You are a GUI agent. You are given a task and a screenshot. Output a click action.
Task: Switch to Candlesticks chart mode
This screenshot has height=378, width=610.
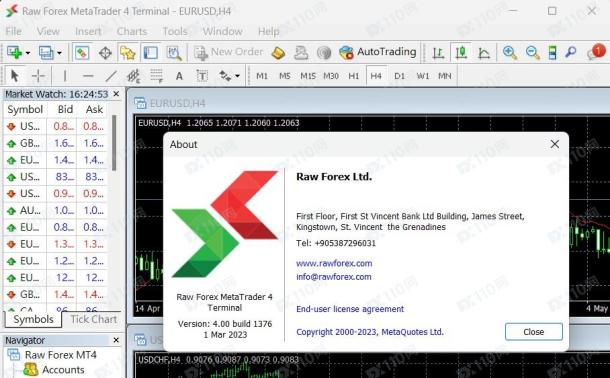pyautogui.click(x=461, y=52)
